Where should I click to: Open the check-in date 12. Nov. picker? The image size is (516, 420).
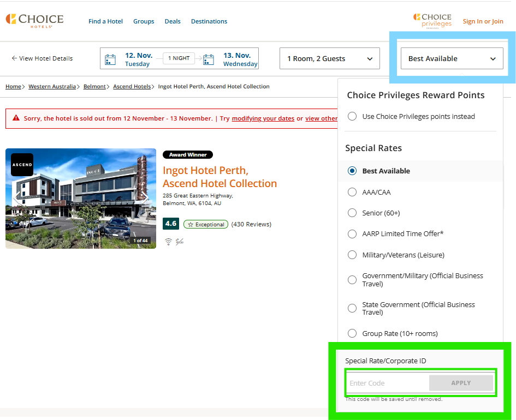[x=139, y=59]
